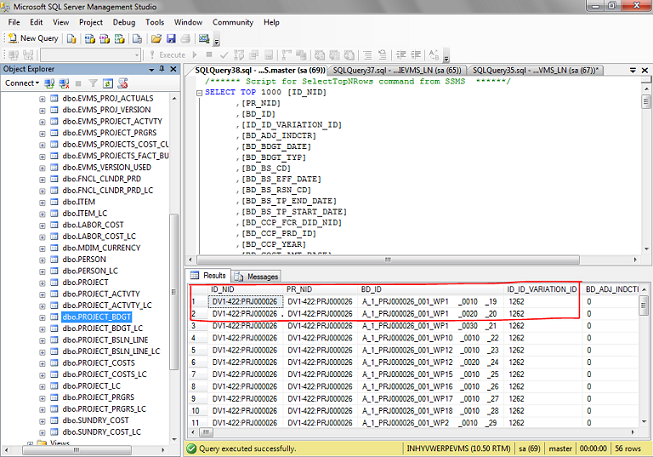Screen dimensions: 653x457
Task: Expand the dbo.LABOR_COST table node
Action: point(43,224)
